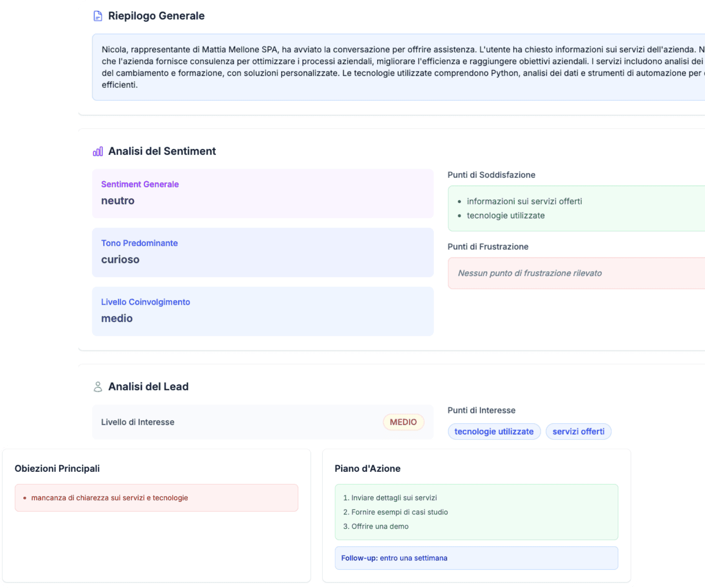The height and width of the screenshot is (588, 705).
Task: Switch to the Piano d'Azione section
Action: pyautogui.click(x=368, y=468)
